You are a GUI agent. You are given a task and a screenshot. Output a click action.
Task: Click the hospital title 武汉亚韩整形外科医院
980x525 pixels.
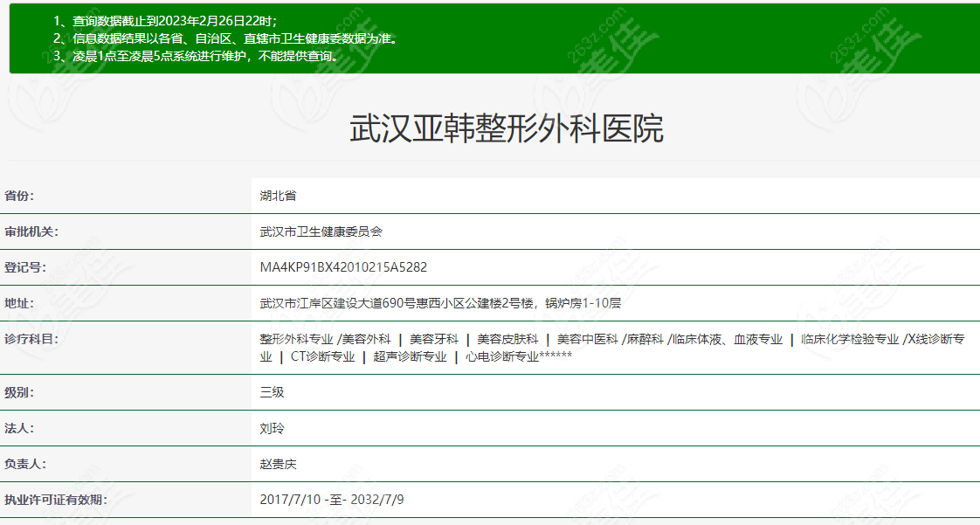coord(507,129)
